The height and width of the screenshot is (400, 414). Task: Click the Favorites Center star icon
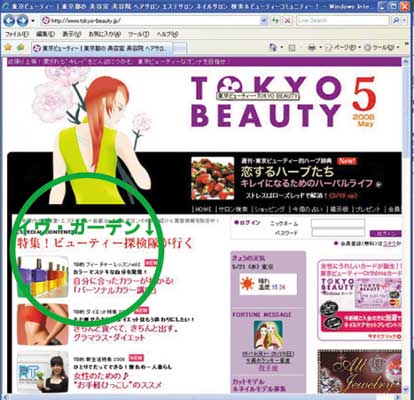click(8, 47)
